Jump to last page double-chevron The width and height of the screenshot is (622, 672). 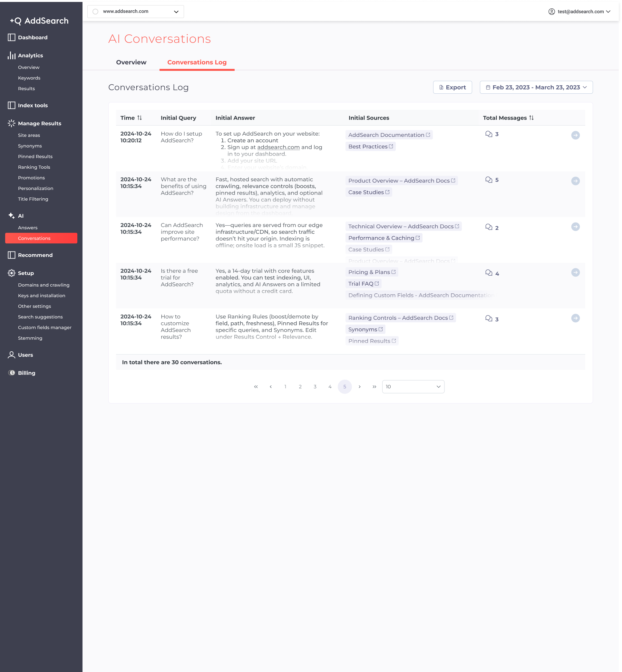point(374,387)
